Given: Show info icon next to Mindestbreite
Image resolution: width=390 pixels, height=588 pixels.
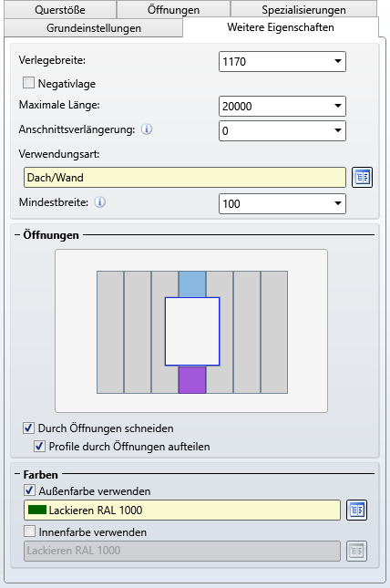Looking at the screenshot, I should click(99, 202).
